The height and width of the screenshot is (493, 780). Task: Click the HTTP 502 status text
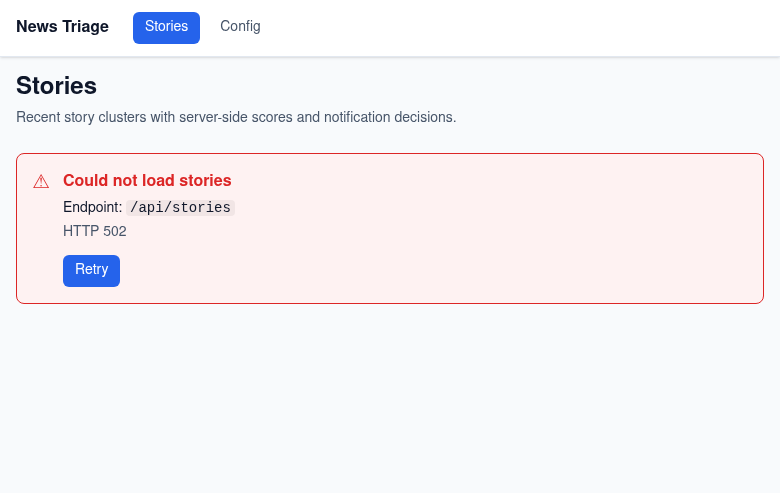click(x=95, y=231)
